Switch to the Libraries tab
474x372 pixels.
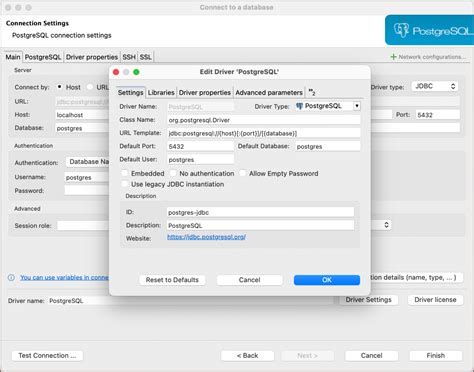tap(161, 92)
